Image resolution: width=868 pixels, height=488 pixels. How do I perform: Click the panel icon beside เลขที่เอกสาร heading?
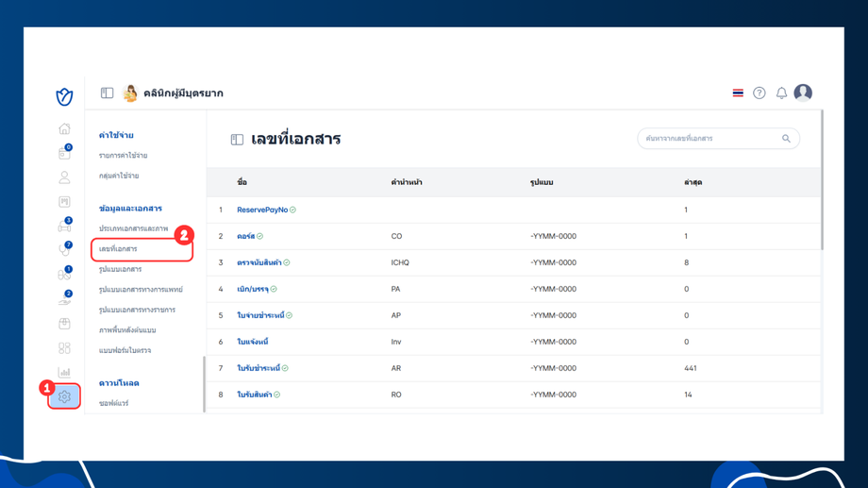(x=237, y=140)
